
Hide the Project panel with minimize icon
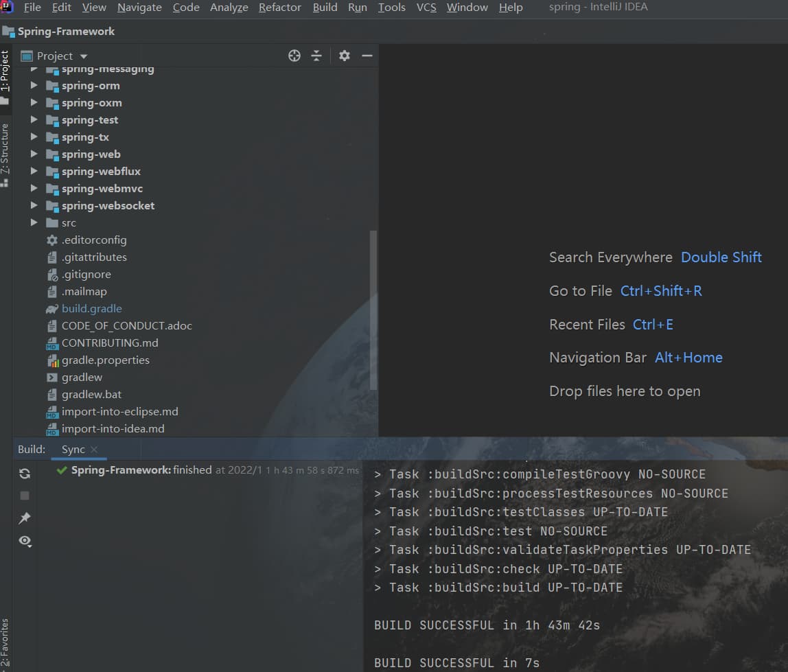click(367, 56)
